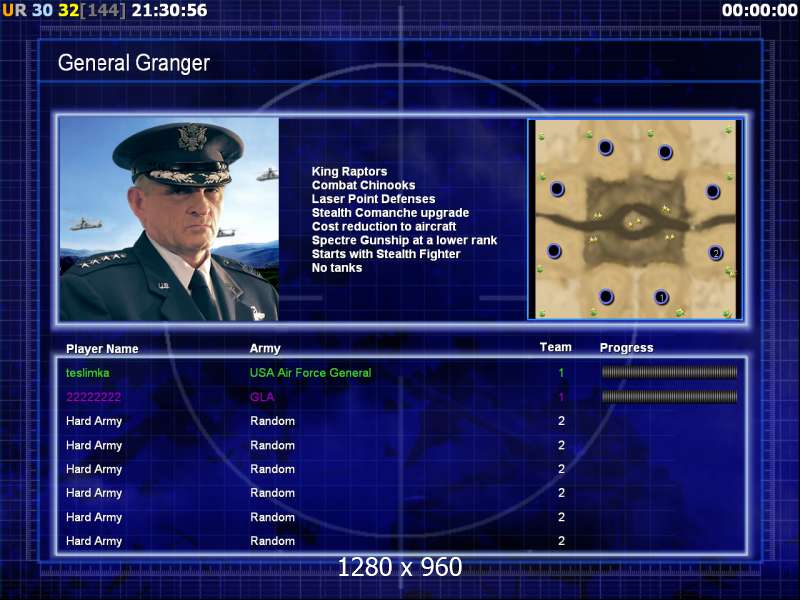Click the 00:00:00 timer overlay
The image size is (800, 600).
(x=759, y=10)
